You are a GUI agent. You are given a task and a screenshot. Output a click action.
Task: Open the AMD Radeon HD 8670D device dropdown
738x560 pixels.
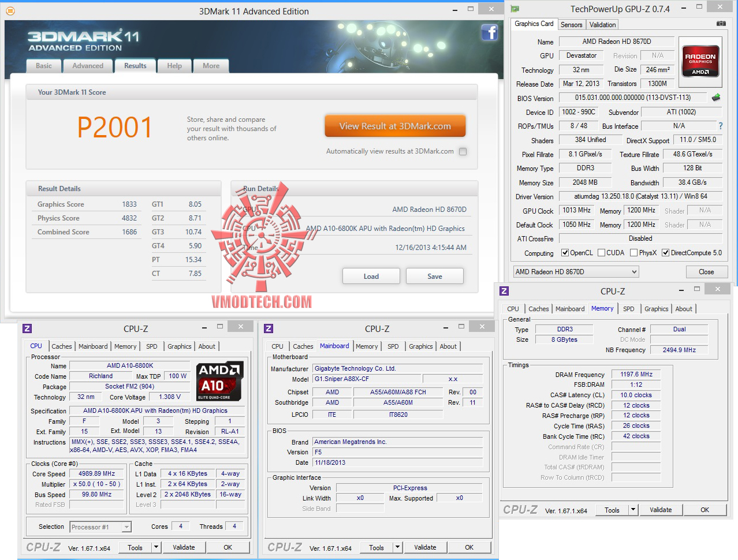click(x=576, y=271)
